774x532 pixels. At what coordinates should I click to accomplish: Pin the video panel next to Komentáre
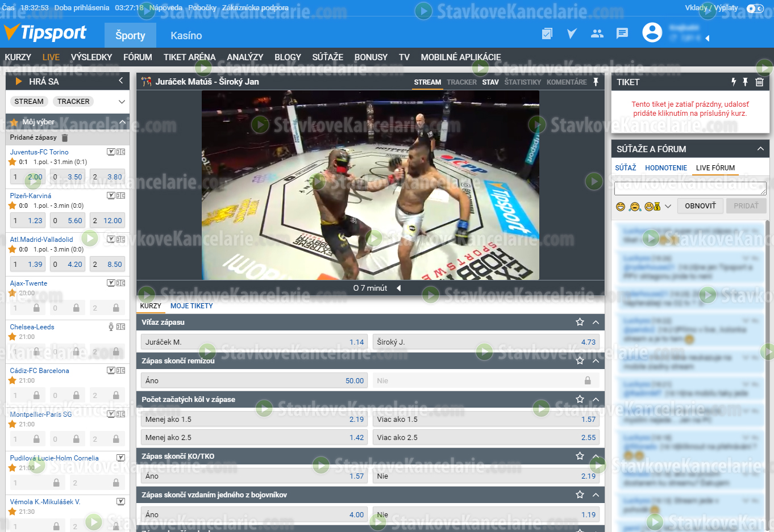click(596, 82)
